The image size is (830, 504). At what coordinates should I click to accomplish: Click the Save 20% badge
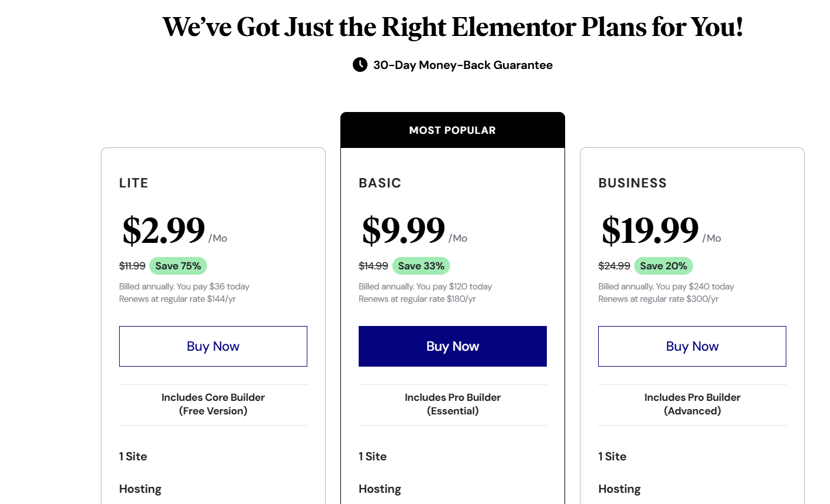click(x=664, y=266)
